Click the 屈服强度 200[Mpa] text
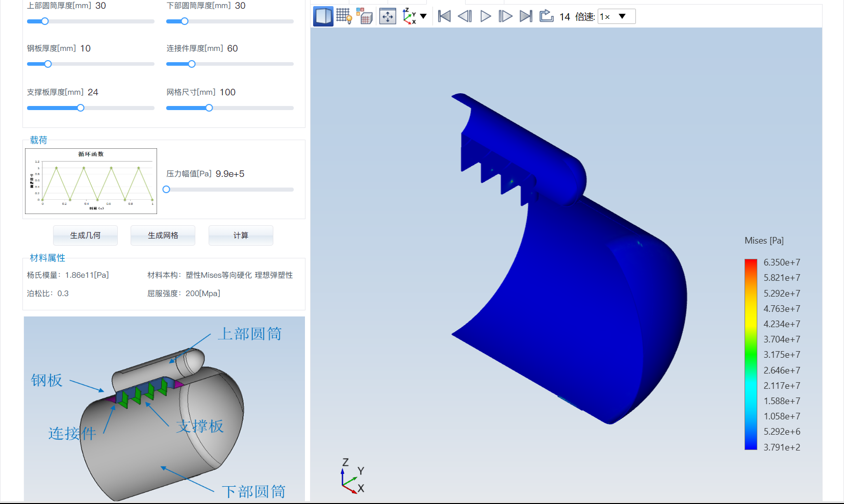Viewport: 844px width, 504px height. click(x=184, y=294)
